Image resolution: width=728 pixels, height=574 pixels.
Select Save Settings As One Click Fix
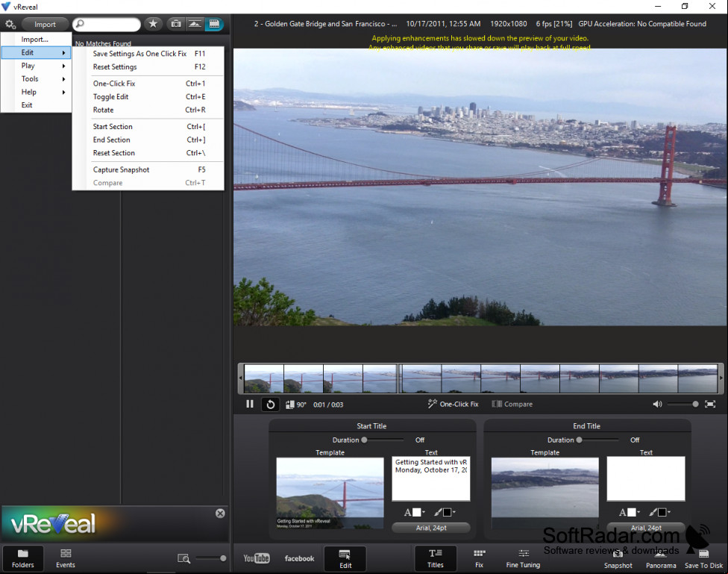(x=148, y=54)
